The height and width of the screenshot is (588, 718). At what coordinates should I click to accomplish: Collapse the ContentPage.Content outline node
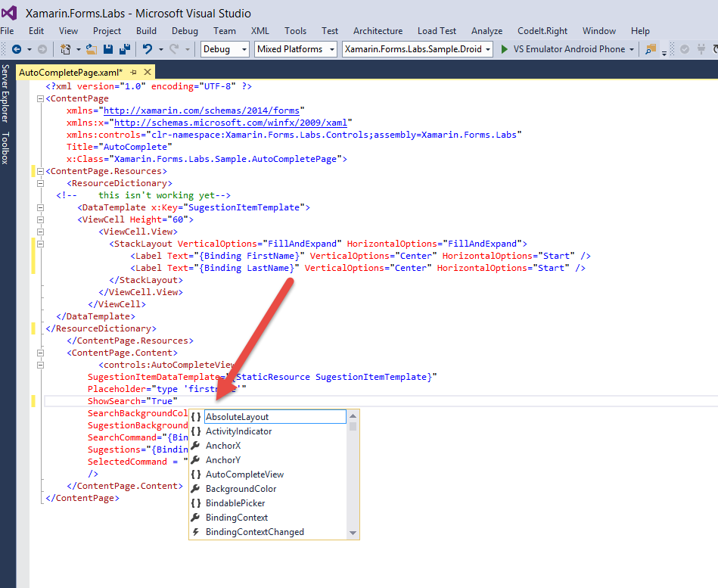tap(40, 353)
